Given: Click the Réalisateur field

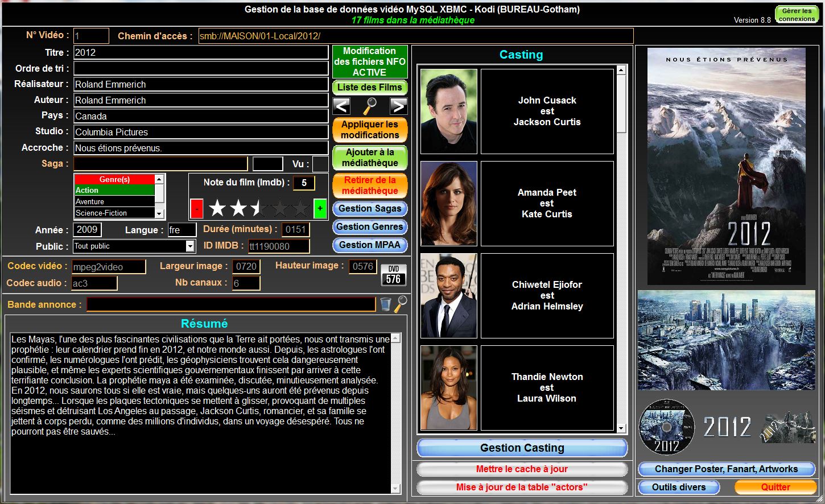Looking at the screenshot, I should pos(201,84).
